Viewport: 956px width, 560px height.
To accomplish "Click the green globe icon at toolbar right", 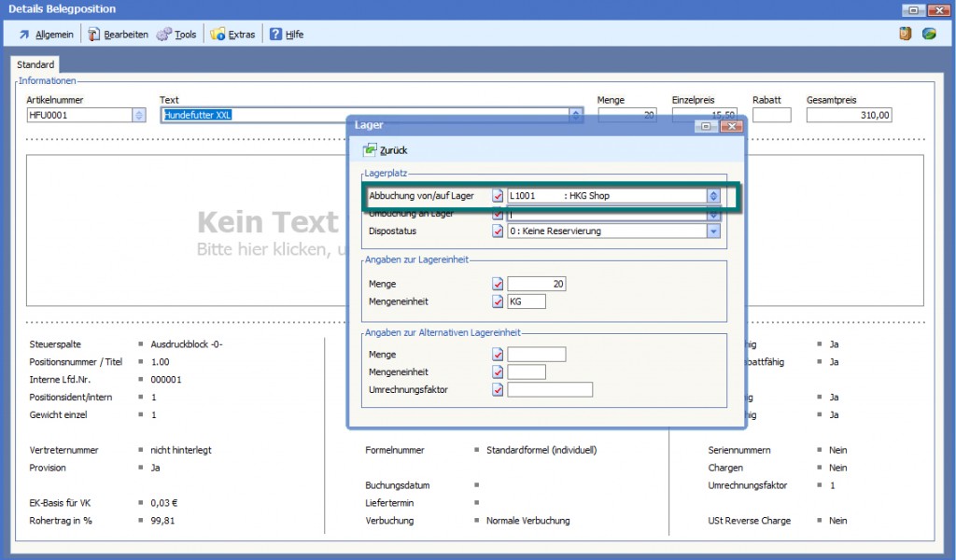I will tap(929, 34).
